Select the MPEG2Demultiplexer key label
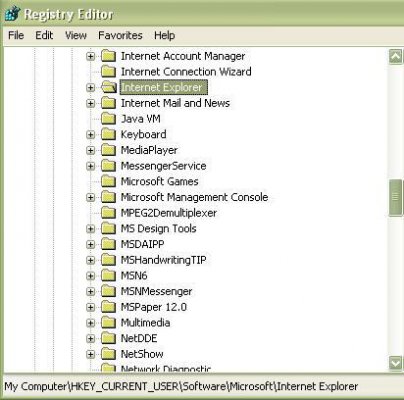The image size is (404, 400). [169, 213]
